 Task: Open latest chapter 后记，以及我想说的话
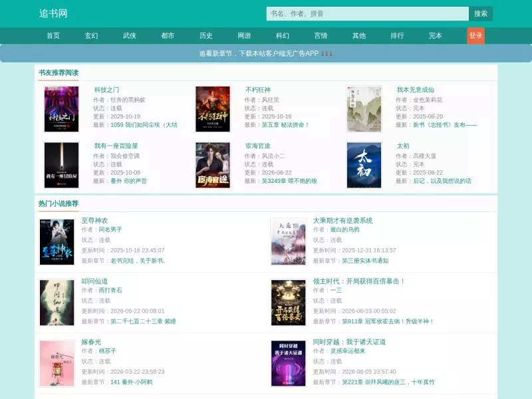point(442,181)
